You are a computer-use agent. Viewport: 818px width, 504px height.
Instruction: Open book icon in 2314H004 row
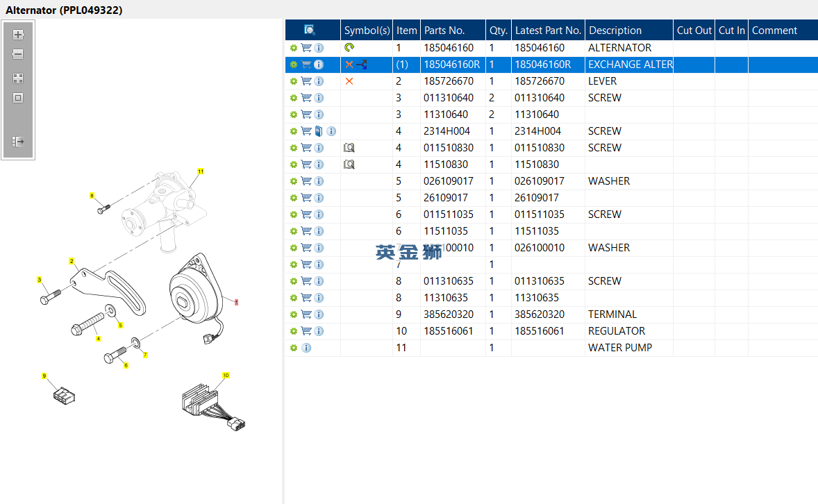(x=319, y=131)
